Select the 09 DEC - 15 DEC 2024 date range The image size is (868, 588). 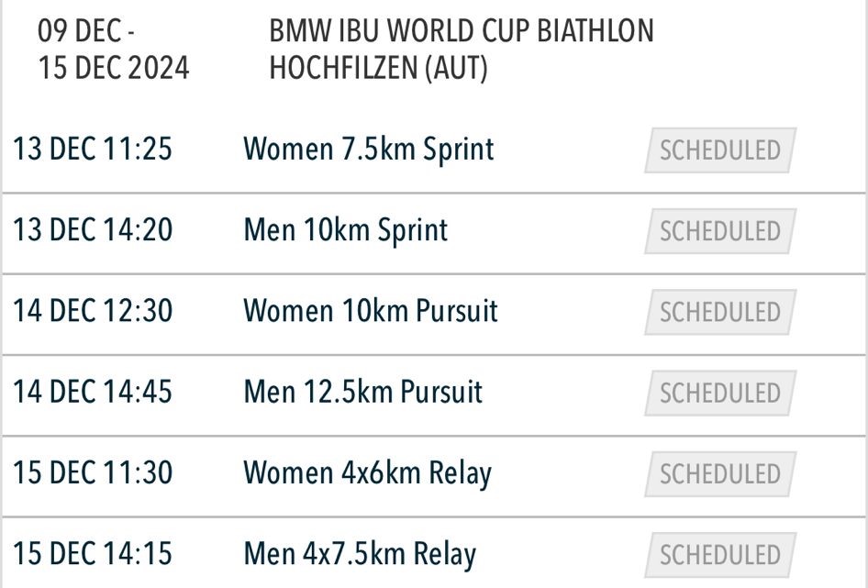(x=114, y=50)
